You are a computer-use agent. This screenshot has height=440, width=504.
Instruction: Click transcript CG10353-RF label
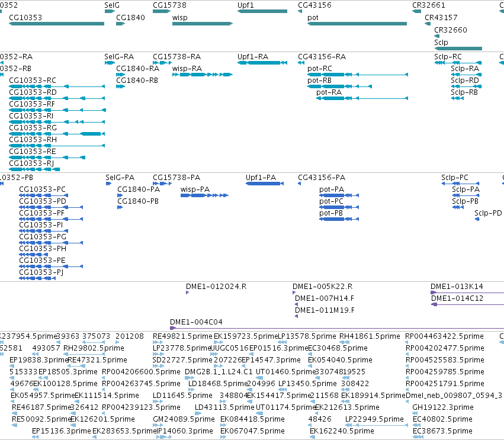(32, 104)
